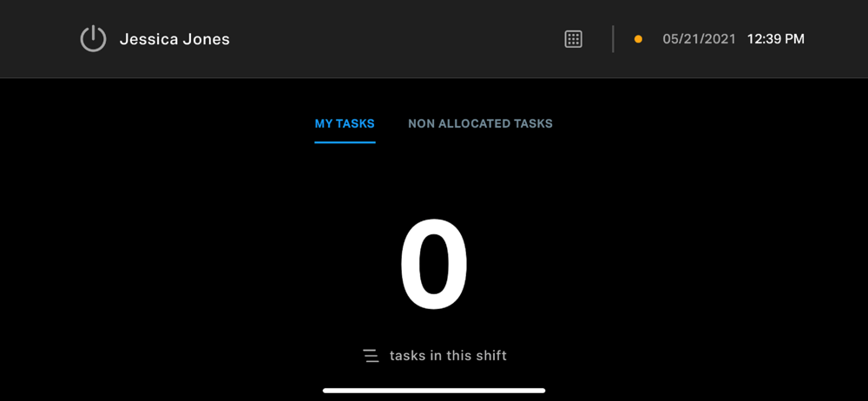The image size is (868, 401).
Task: Click the orange status dot
Action: (x=638, y=39)
